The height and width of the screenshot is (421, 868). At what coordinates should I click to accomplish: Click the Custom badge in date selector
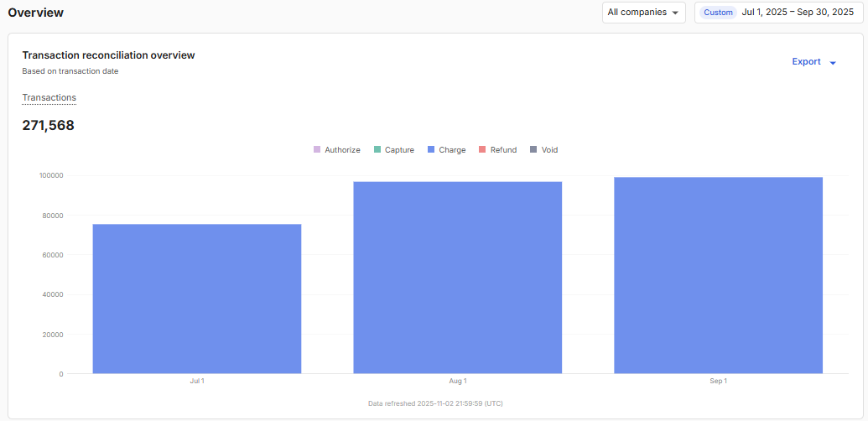tap(718, 13)
